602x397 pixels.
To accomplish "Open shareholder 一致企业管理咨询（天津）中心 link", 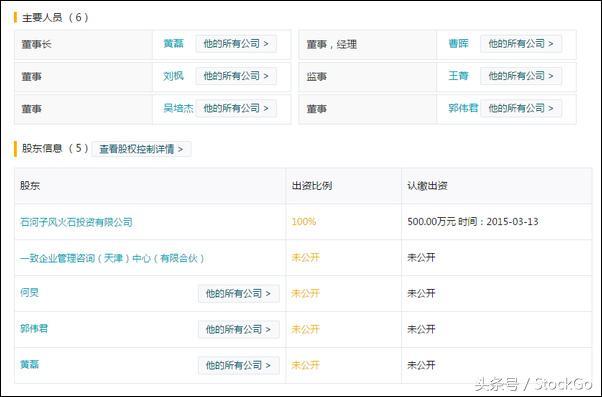I will pyautogui.click(x=112, y=258).
